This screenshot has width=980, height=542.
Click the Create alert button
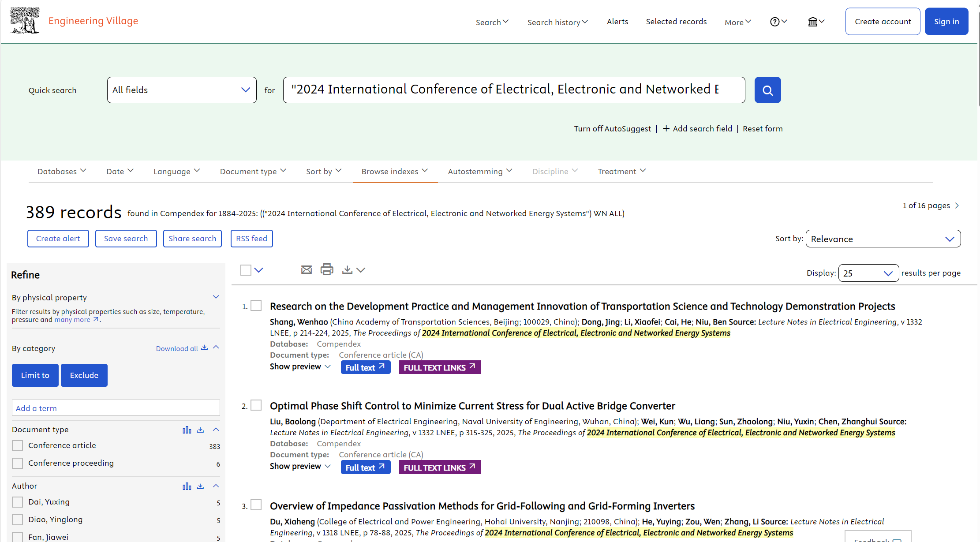[x=58, y=239]
